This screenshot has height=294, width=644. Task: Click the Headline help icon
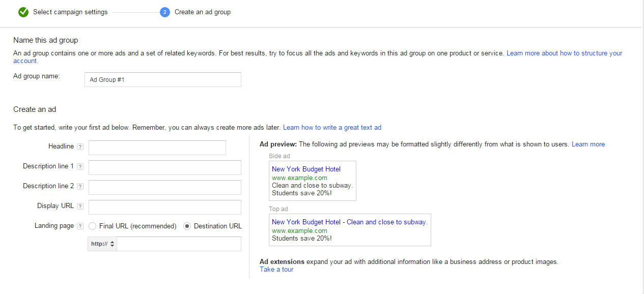tap(80, 146)
